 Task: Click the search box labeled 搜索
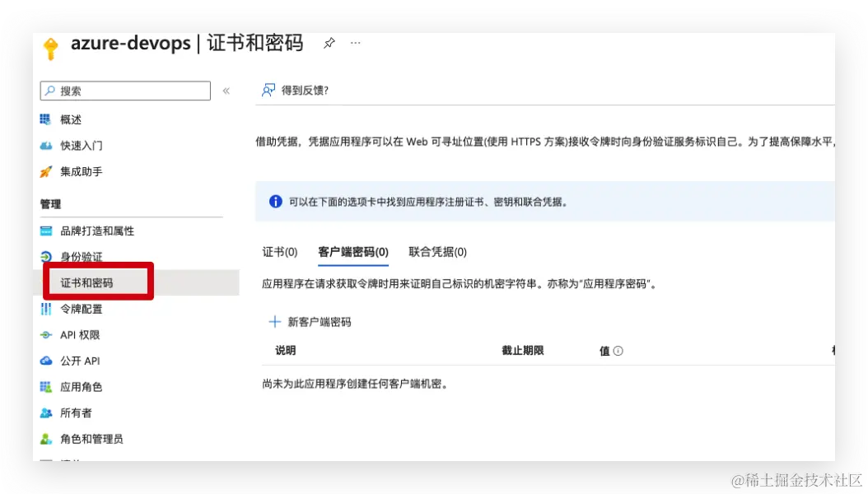point(125,91)
